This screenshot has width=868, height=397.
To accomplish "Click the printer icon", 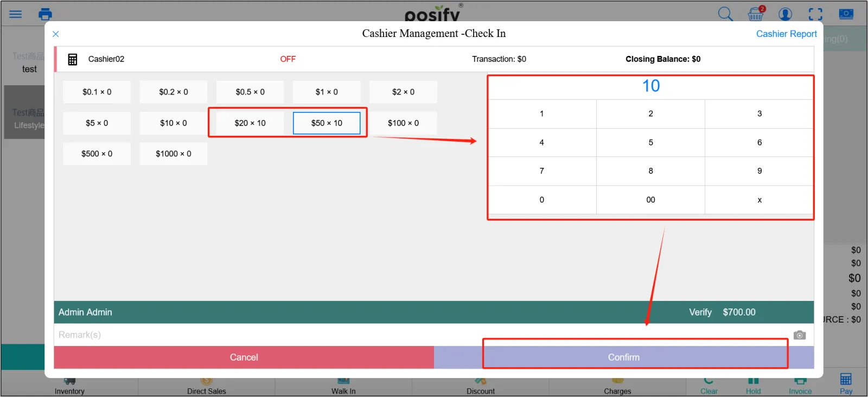I will coord(46,14).
